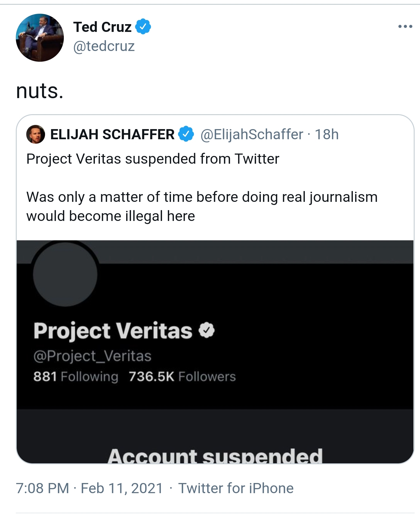Click the 881 Following count
This screenshot has height=517, width=420.
coord(76,377)
